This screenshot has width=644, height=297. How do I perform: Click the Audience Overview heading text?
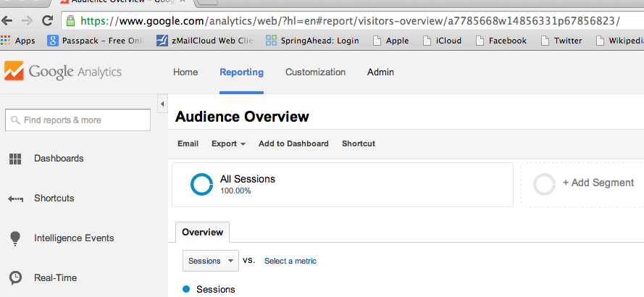tap(242, 117)
